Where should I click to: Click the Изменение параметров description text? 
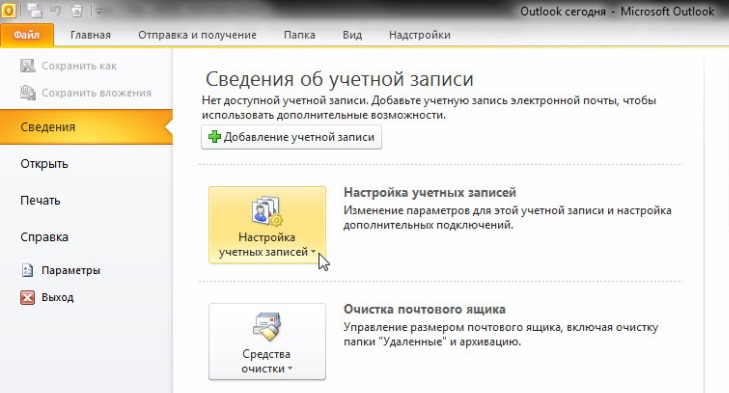pyautogui.click(x=507, y=218)
